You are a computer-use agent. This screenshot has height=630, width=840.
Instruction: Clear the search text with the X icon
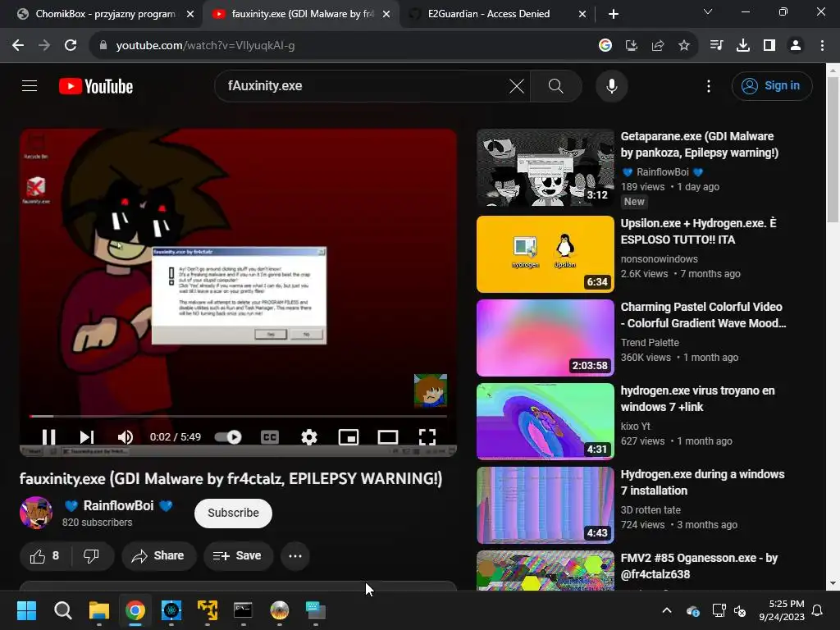[517, 85]
